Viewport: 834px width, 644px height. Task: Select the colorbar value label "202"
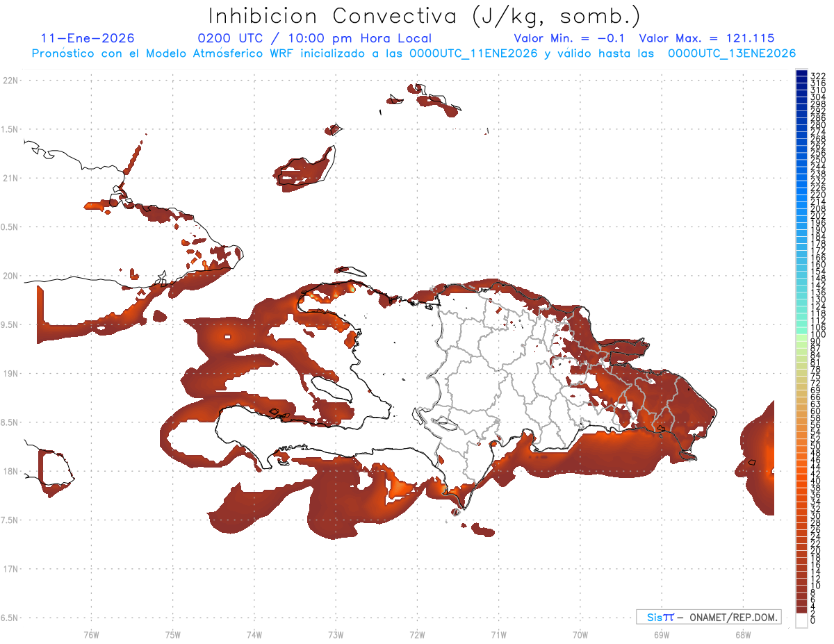click(x=818, y=215)
